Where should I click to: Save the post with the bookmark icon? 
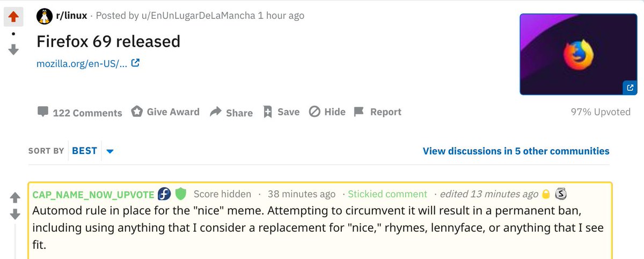point(281,112)
